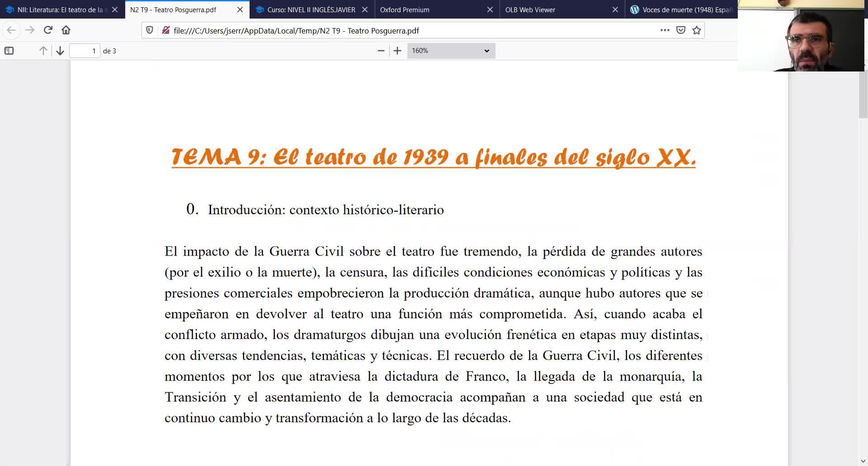This screenshot has height=466, width=868.
Task: Click 'de 3' page count label
Action: (x=109, y=51)
